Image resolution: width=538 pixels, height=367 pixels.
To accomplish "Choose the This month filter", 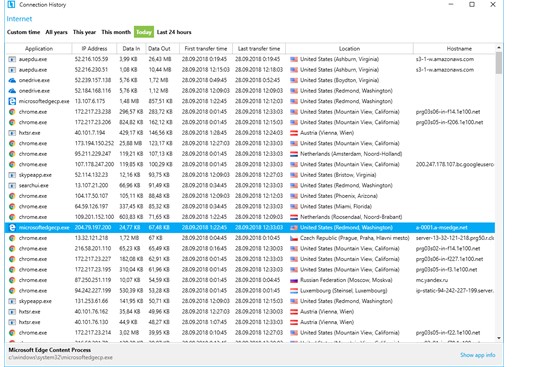I will [x=116, y=32].
